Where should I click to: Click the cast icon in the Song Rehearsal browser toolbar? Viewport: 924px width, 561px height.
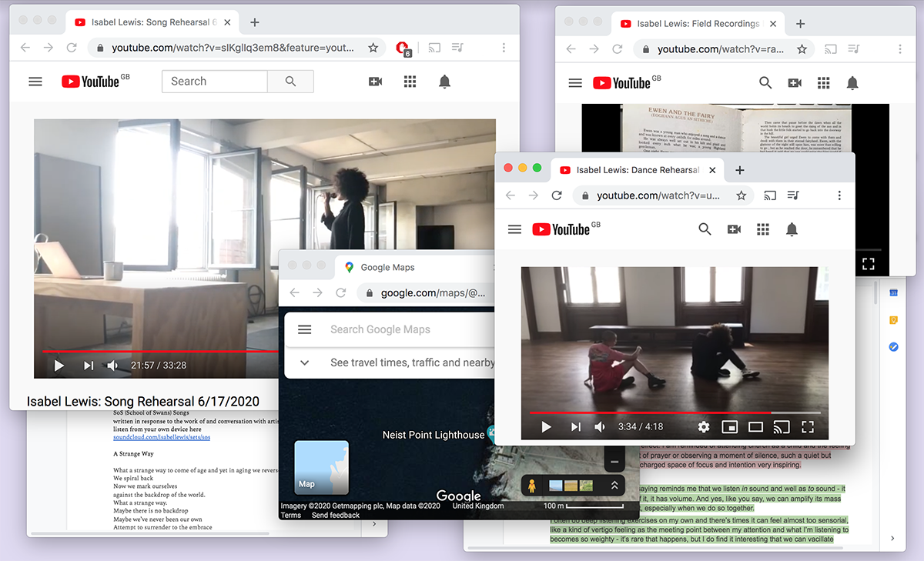coord(435,48)
